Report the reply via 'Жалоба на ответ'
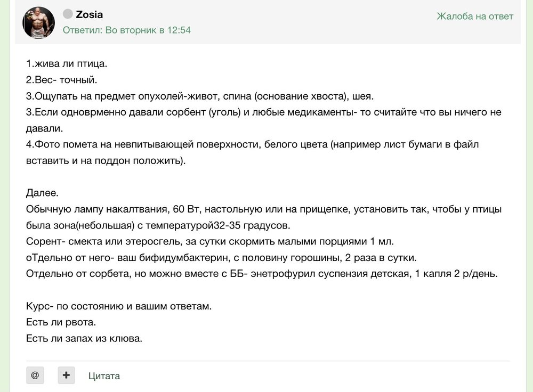 [x=475, y=17]
